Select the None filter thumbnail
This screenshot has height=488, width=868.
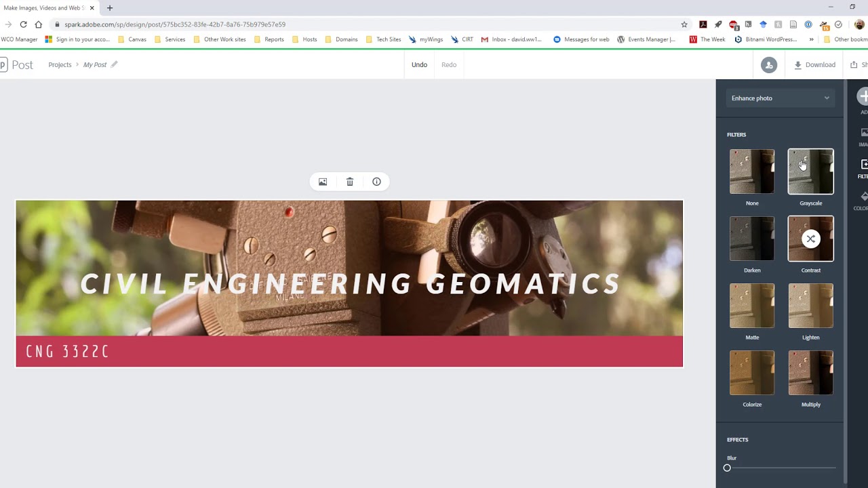(x=752, y=171)
